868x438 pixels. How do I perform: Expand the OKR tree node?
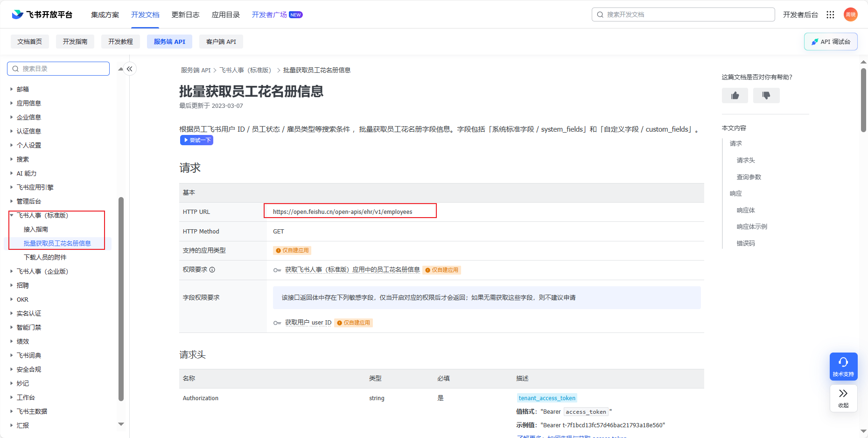point(12,299)
